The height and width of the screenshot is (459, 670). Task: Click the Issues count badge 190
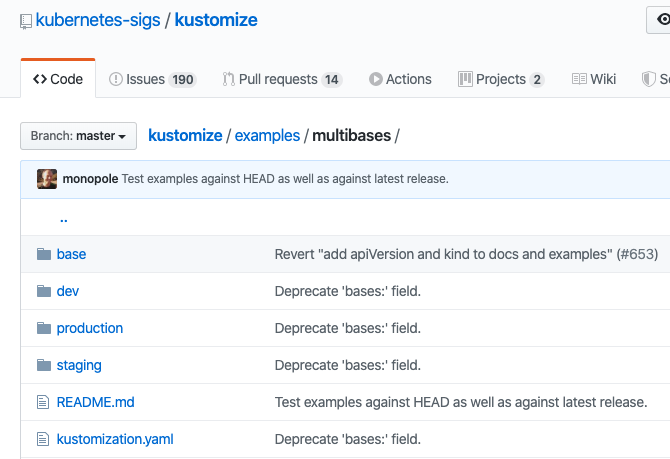[182, 79]
